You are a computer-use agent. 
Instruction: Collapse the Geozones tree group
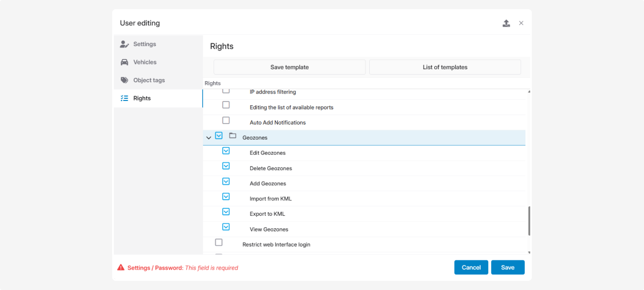pyautogui.click(x=208, y=138)
